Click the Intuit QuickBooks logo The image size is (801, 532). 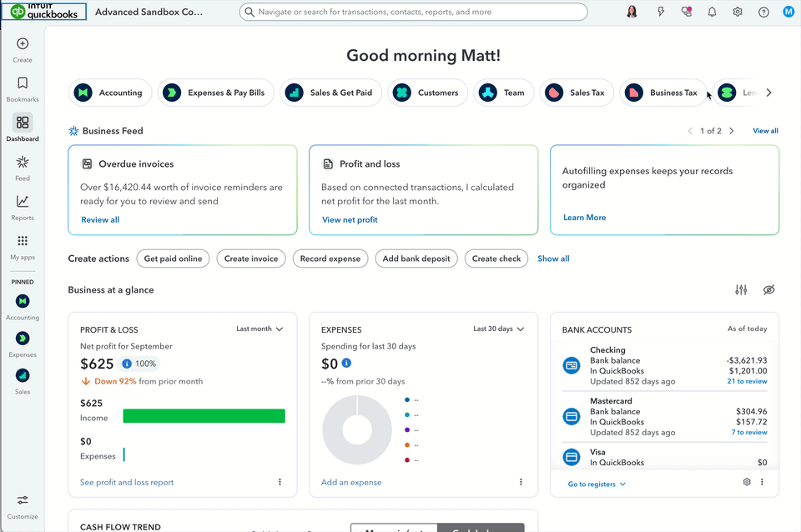[x=44, y=11]
